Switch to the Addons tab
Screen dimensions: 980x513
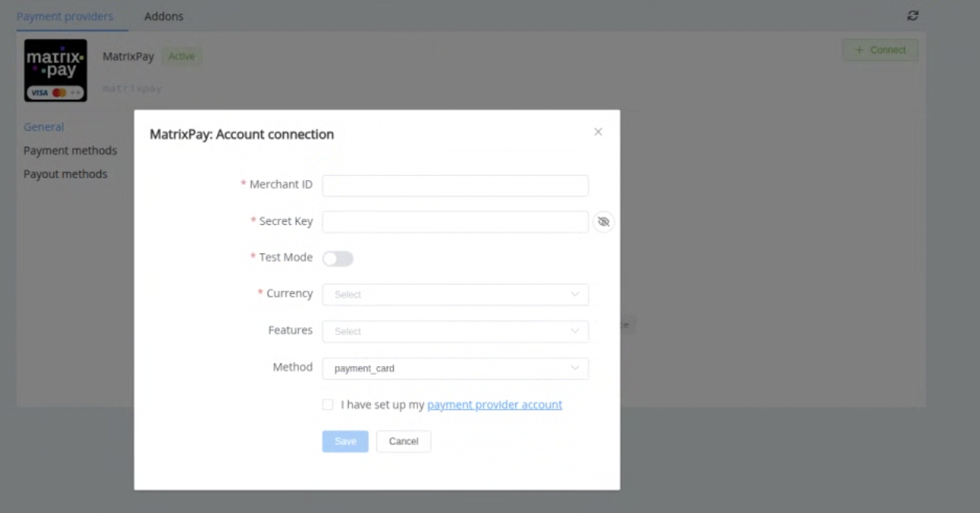tap(163, 16)
